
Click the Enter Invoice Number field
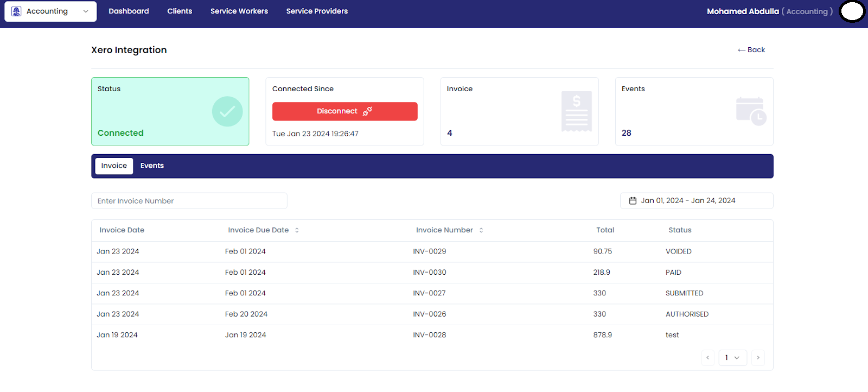tap(189, 201)
